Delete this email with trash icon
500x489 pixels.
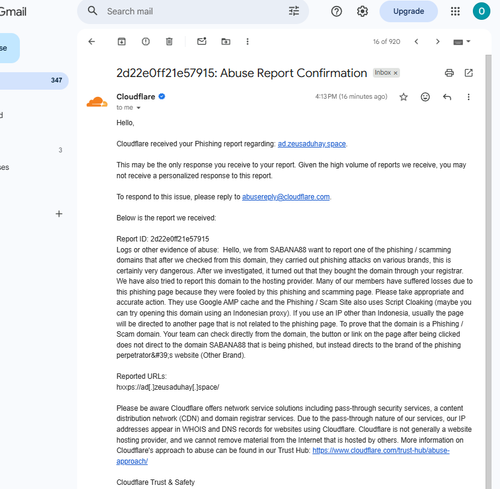169,41
